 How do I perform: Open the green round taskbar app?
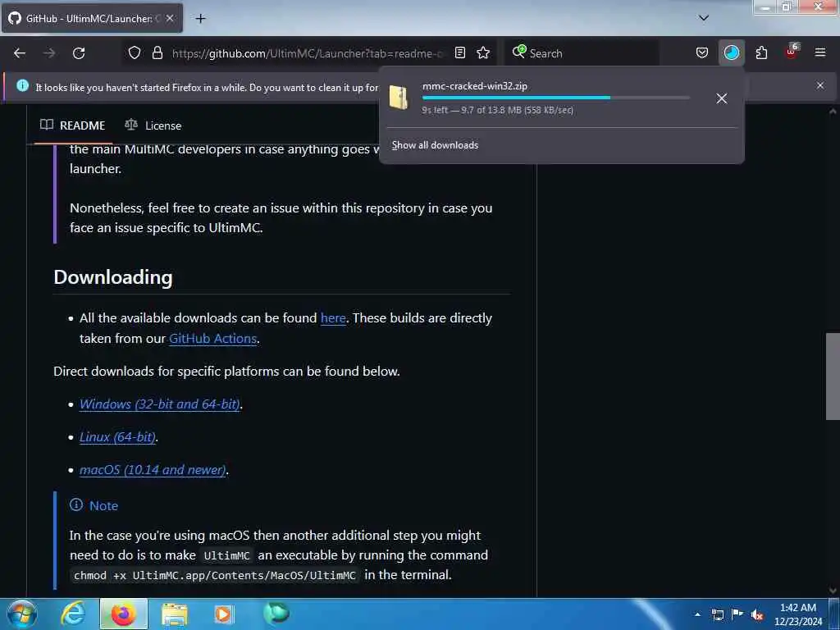click(x=276, y=614)
